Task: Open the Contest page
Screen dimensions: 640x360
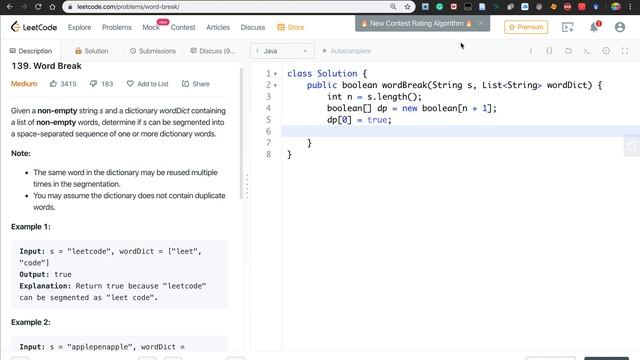Action: (183, 27)
